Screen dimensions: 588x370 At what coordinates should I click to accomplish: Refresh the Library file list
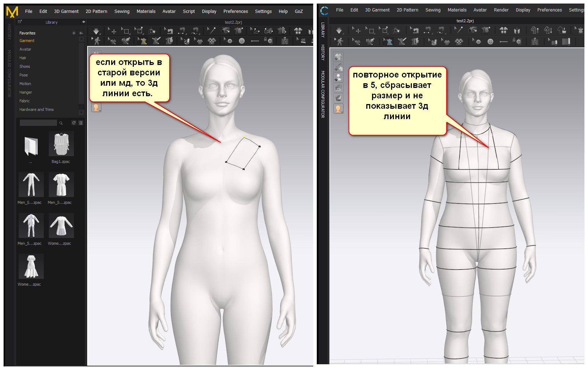click(74, 123)
